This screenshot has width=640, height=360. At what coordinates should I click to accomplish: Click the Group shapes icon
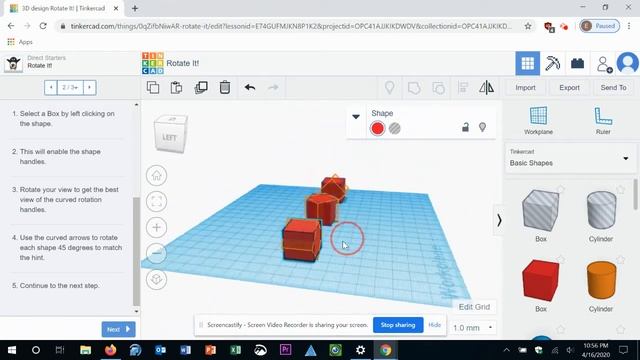click(x=414, y=87)
